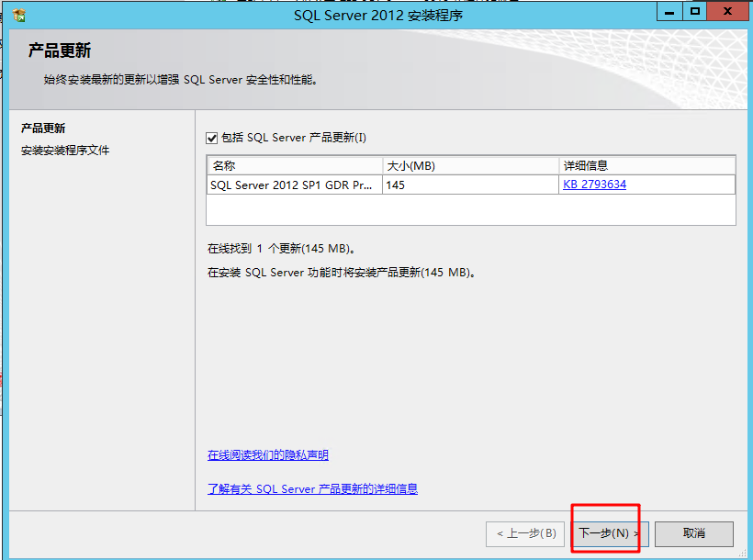Click the text 在安装 SQL Server 功能时将安装产品更新
The width and height of the screenshot is (753, 560).
pos(342,273)
